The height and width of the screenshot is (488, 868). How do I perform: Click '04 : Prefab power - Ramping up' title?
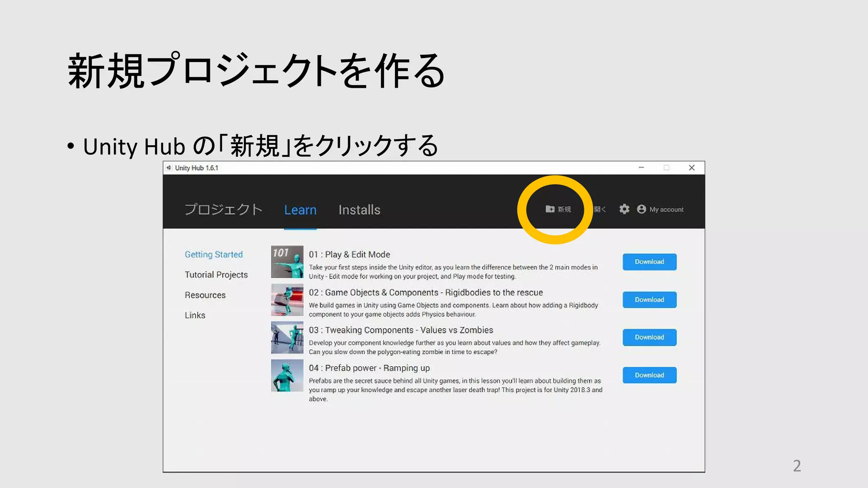[x=369, y=368]
